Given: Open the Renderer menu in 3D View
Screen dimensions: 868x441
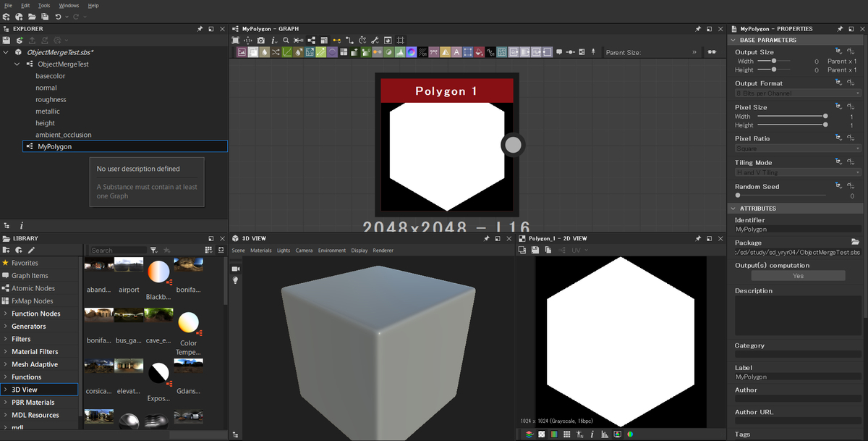Looking at the screenshot, I should [x=383, y=251].
